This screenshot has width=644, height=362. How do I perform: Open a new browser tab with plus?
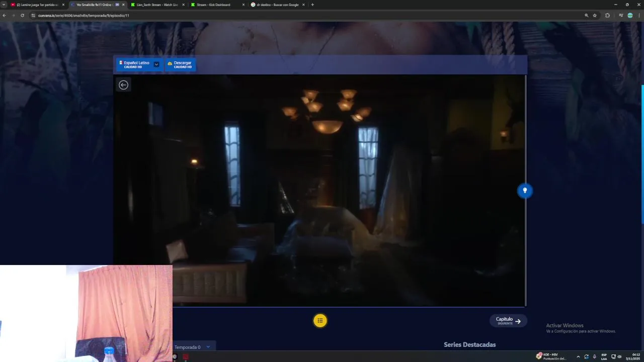312,5
